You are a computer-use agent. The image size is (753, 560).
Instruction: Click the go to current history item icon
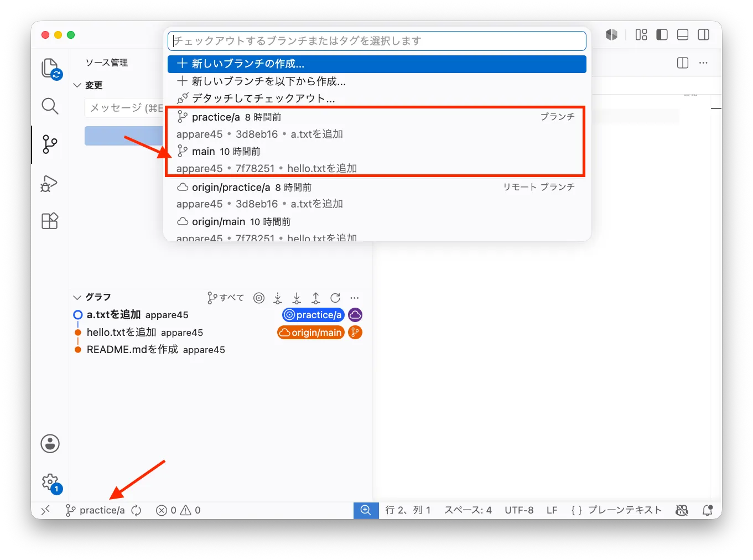259,298
